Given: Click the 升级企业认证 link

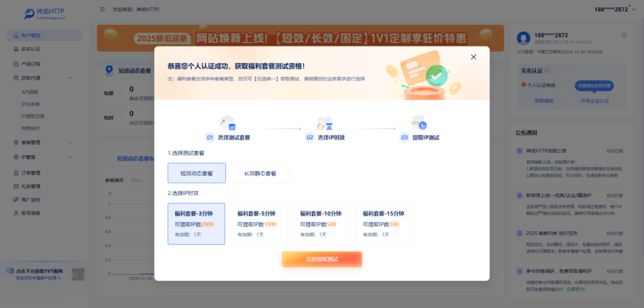Looking at the screenshot, I should click(595, 101).
